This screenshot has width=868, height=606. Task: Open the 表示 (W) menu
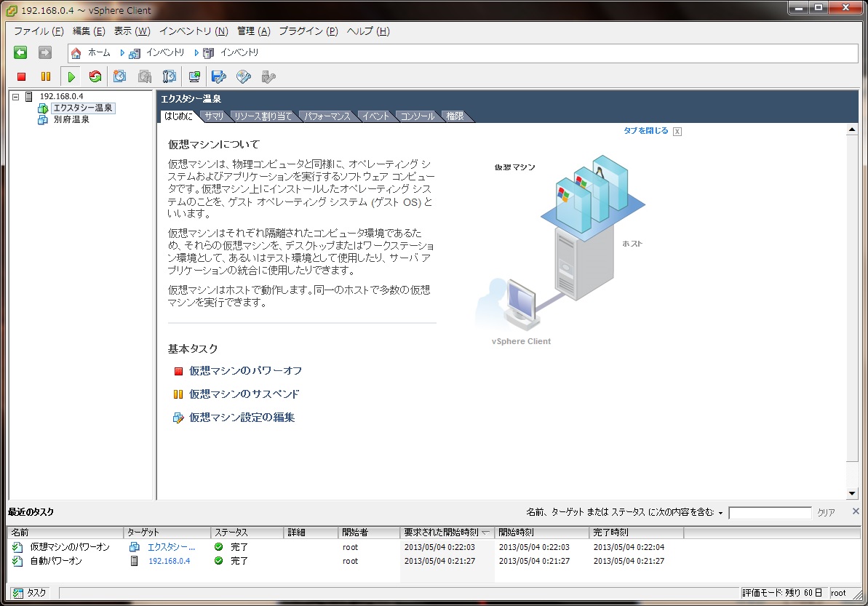pos(132,31)
